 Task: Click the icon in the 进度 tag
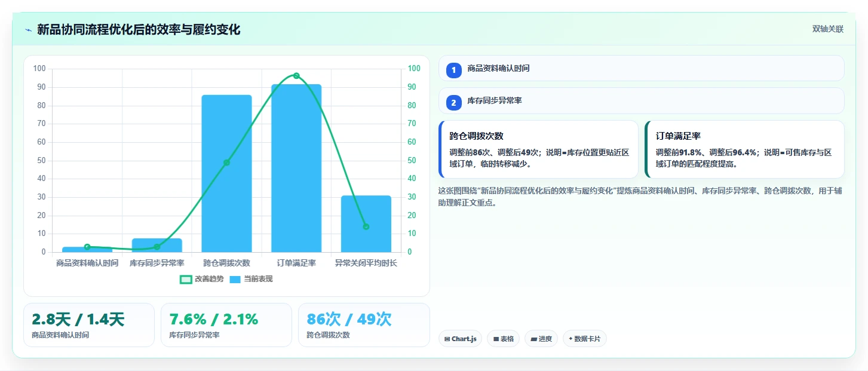[x=533, y=339]
